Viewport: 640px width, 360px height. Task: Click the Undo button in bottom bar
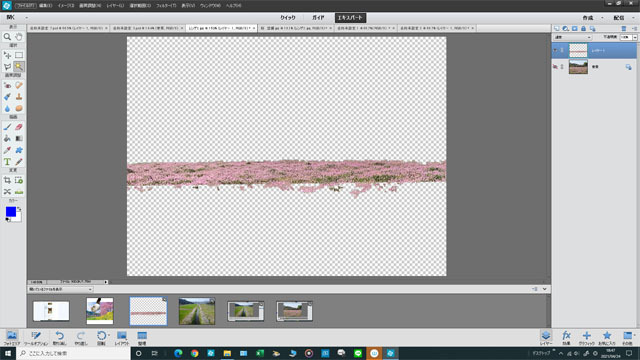(60, 338)
